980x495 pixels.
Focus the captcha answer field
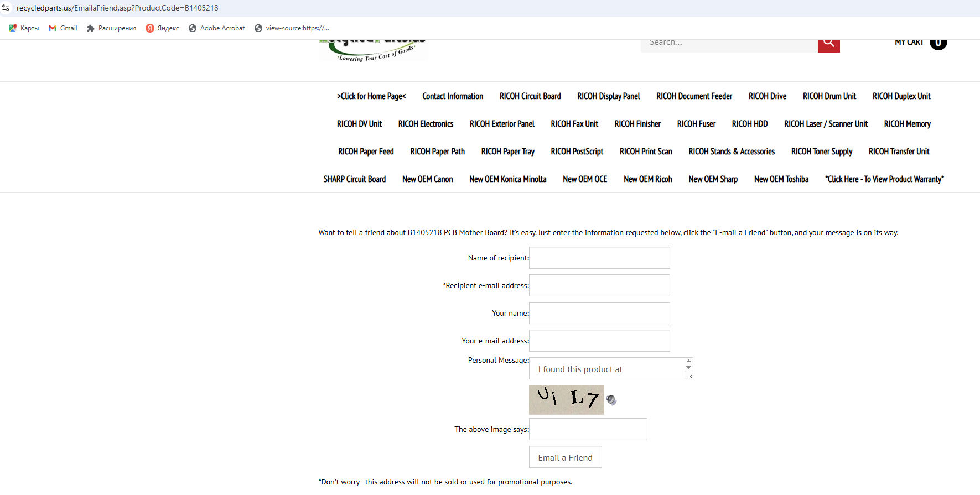(x=588, y=429)
